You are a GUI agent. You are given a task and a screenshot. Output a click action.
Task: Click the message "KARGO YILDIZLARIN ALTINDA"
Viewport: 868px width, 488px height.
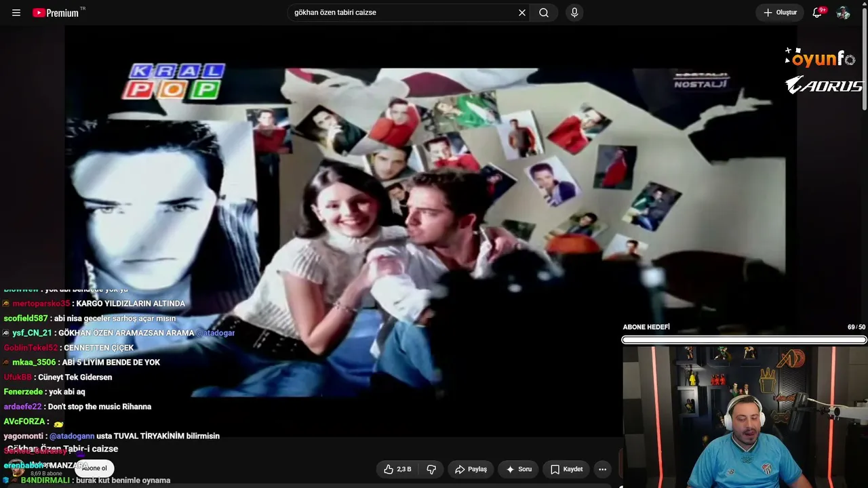(x=131, y=304)
